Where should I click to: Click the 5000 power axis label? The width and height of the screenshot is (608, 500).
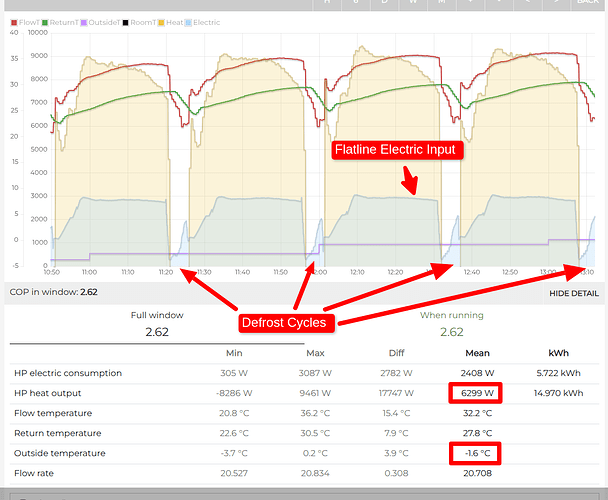[39, 149]
